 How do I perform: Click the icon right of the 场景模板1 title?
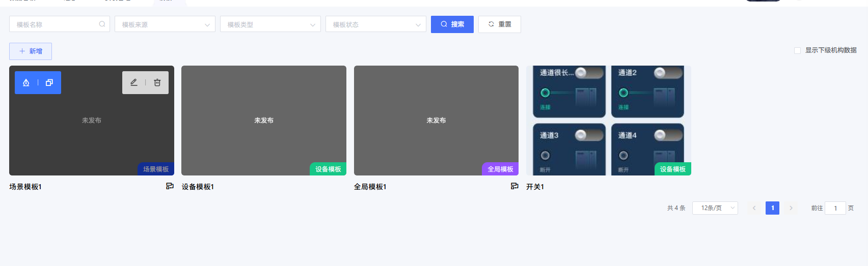tap(170, 186)
